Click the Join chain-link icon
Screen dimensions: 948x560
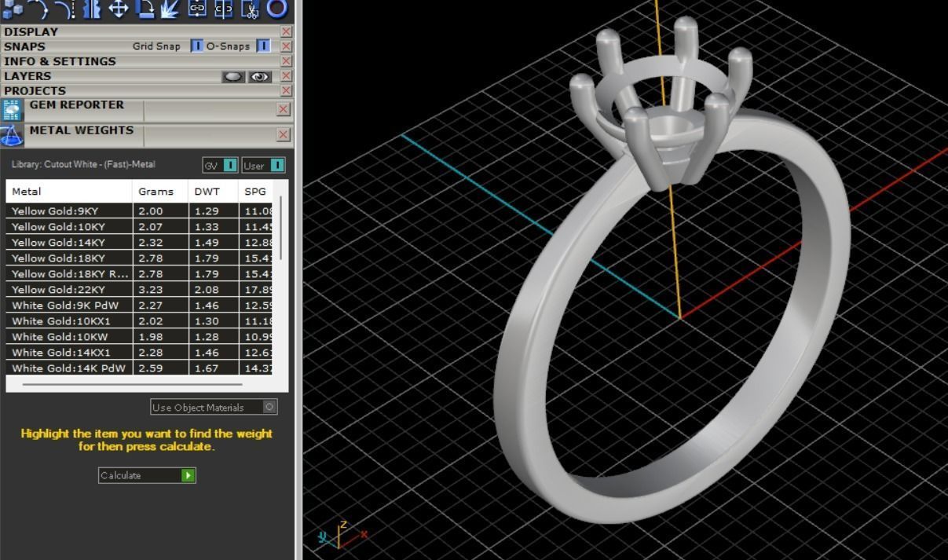(x=197, y=9)
